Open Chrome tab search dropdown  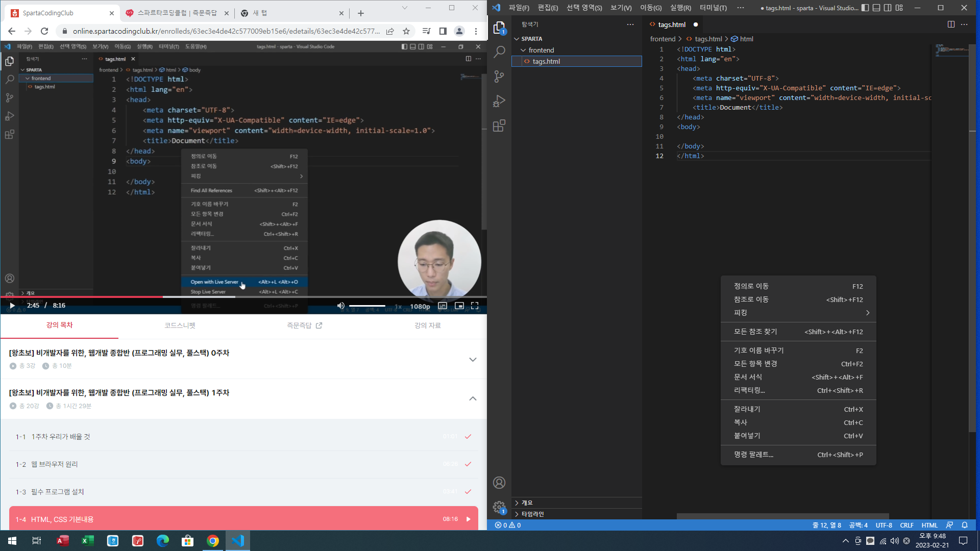tap(405, 8)
